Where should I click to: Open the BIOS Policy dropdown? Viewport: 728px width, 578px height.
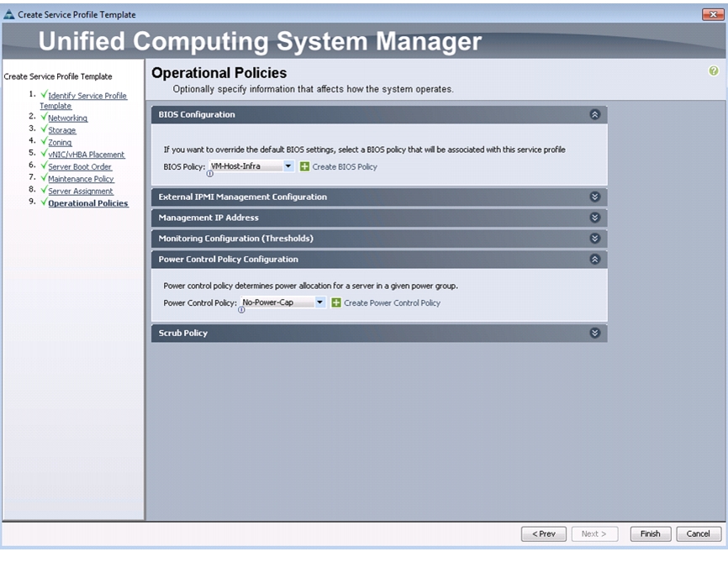pos(251,166)
